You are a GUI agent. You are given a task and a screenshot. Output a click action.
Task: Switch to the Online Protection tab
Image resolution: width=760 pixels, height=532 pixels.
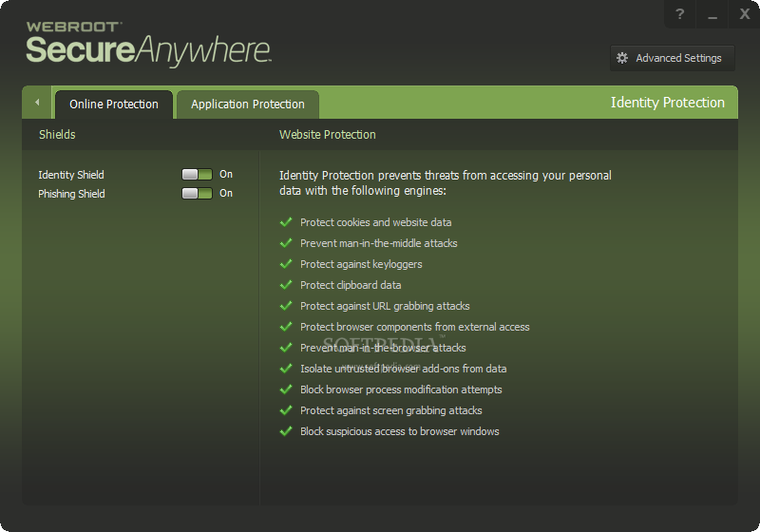pyautogui.click(x=114, y=104)
